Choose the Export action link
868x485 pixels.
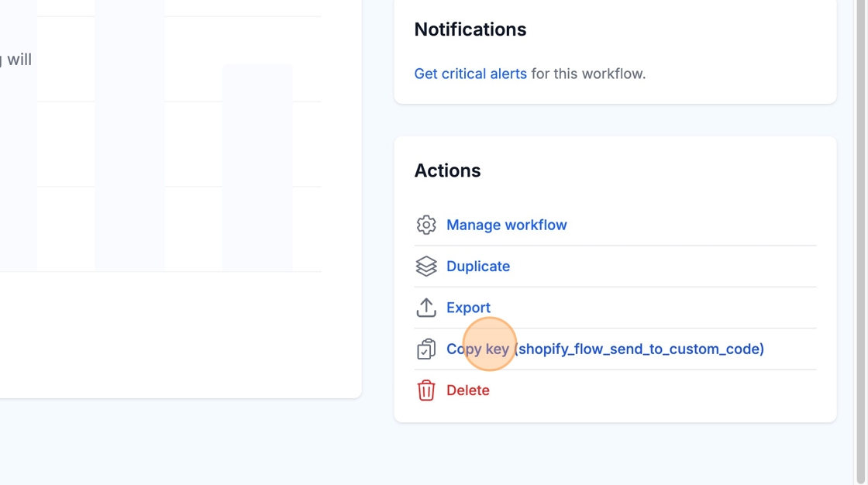click(468, 308)
